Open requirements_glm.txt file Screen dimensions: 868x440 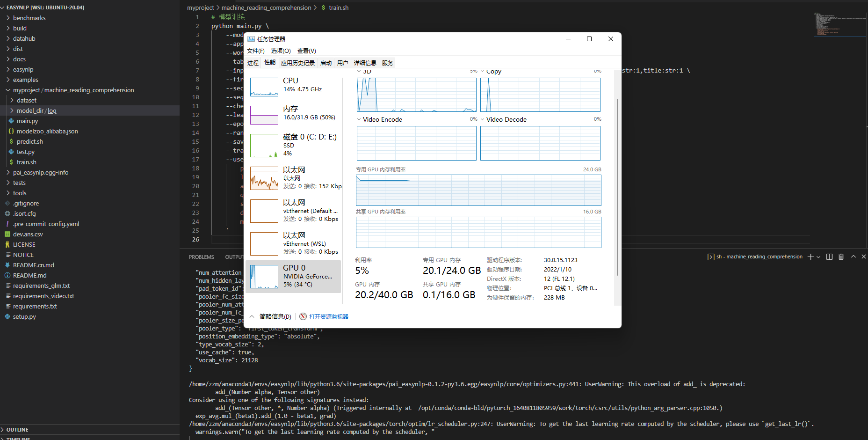(x=90, y=286)
